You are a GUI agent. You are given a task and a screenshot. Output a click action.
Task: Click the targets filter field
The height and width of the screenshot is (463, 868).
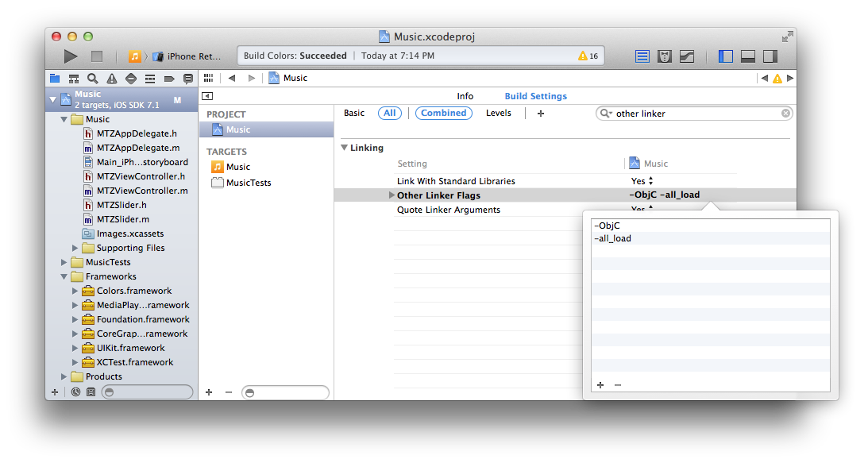point(285,392)
